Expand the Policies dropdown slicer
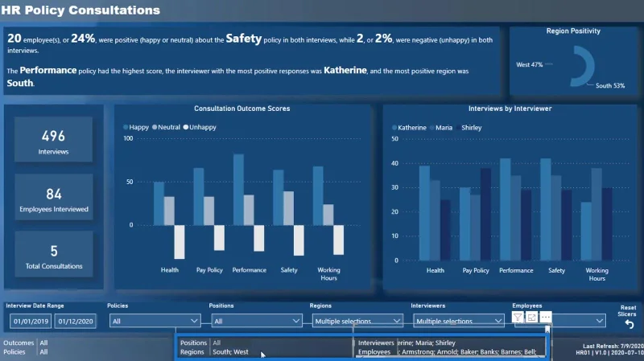Image resolution: width=644 pixels, height=361 pixels. tap(155, 321)
